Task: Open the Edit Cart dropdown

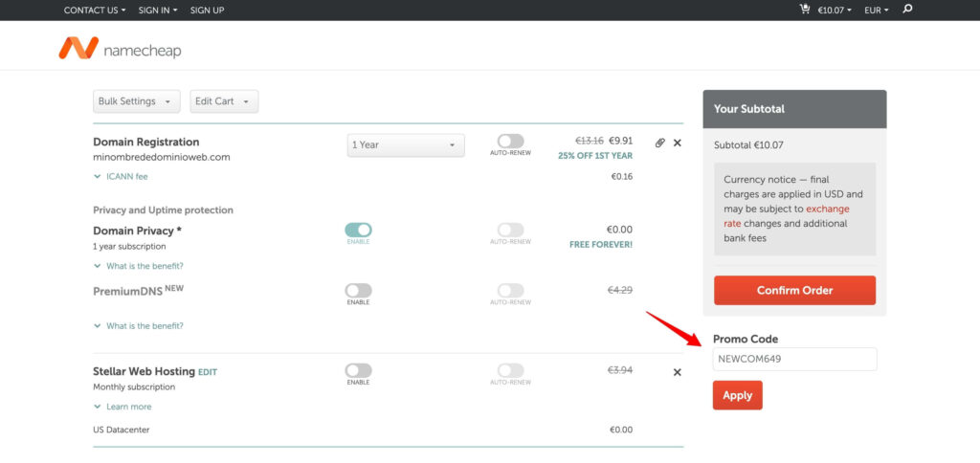Action: pos(224,101)
